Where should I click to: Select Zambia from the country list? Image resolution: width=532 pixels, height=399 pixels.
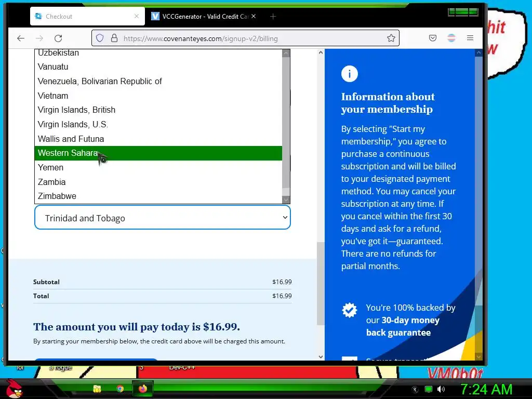pos(158,182)
